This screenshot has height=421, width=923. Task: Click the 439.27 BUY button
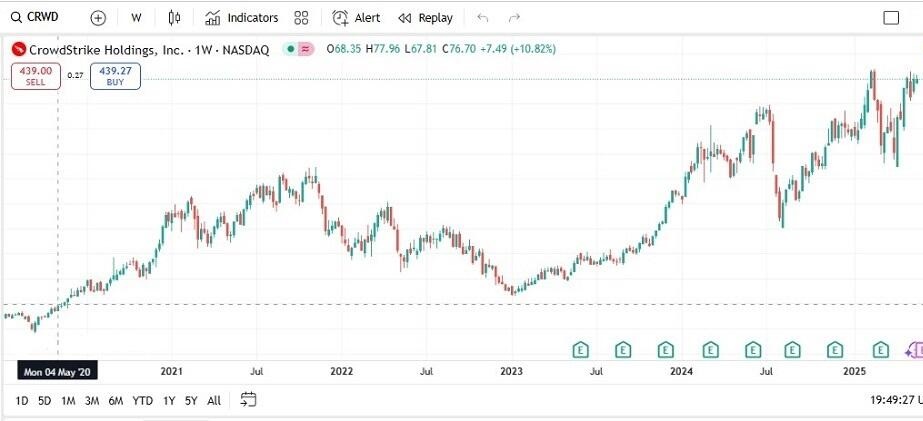114,75
